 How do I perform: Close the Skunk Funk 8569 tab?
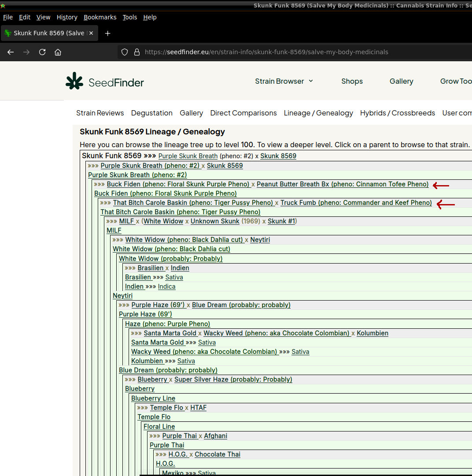coord(91,33)
